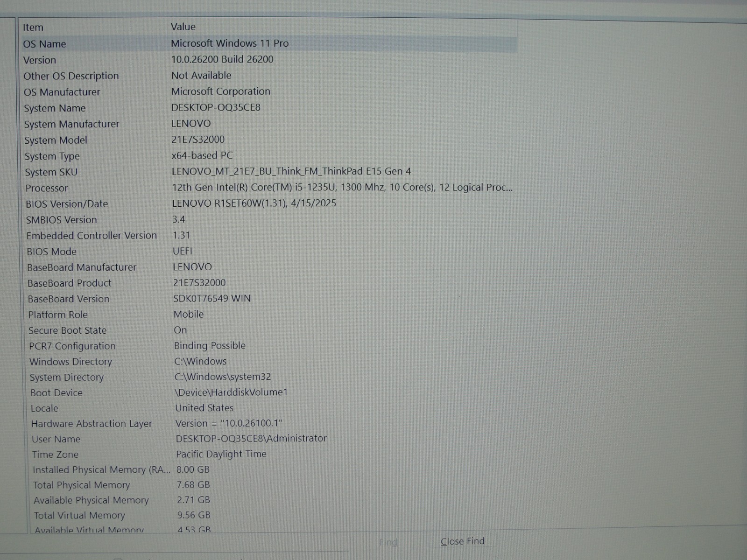Select the Total Virtual Memory row

79,516
